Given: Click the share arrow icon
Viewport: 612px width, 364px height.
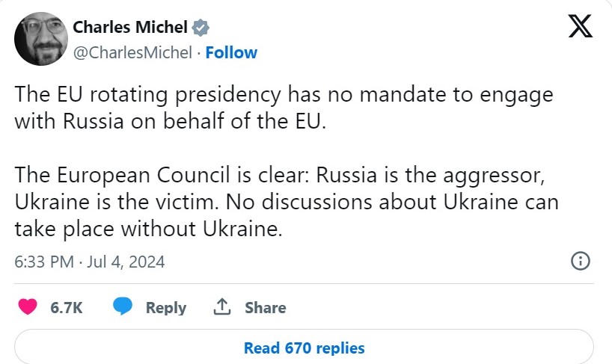Looking at the screenshot, I should [221, 307].
